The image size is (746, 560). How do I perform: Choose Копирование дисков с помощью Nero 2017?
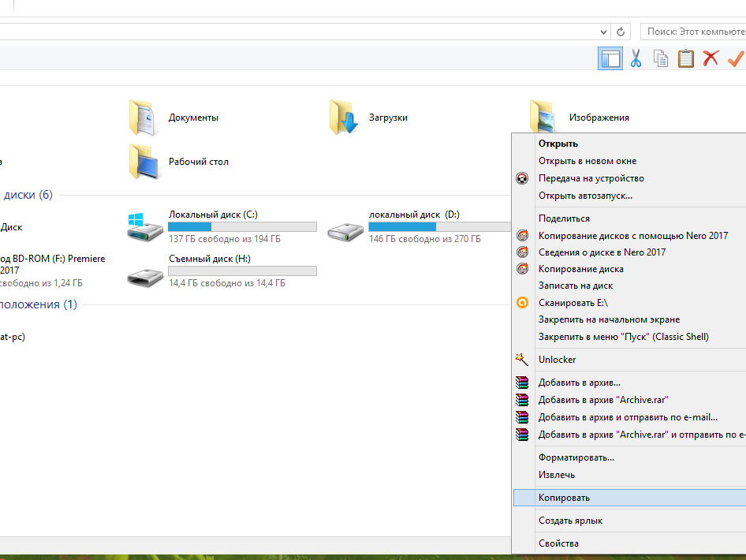point(629,236)
